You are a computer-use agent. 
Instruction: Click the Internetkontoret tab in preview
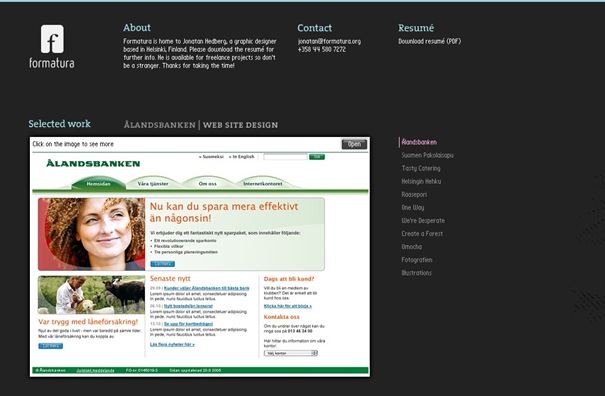[x=263, y=184]
